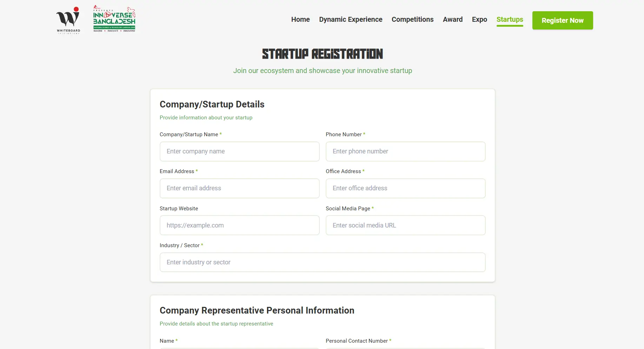Click the Company/Startup Name input field
Image resolution: width=644 pixels, height=349 pixels.
coord(239,151)
